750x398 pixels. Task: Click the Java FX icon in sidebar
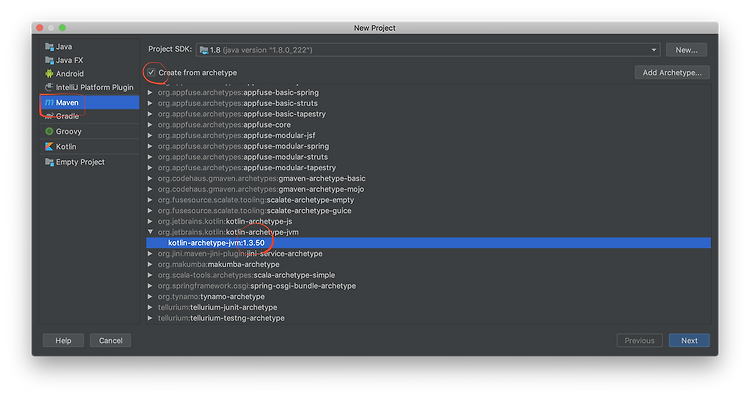tap(49, 60)
